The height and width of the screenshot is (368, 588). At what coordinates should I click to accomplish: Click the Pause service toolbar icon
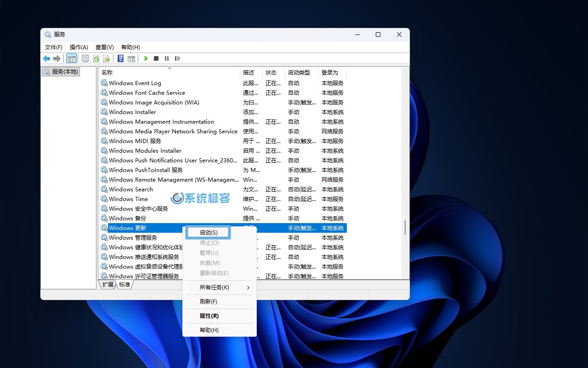pyautogui.click(x=167, y=58)
